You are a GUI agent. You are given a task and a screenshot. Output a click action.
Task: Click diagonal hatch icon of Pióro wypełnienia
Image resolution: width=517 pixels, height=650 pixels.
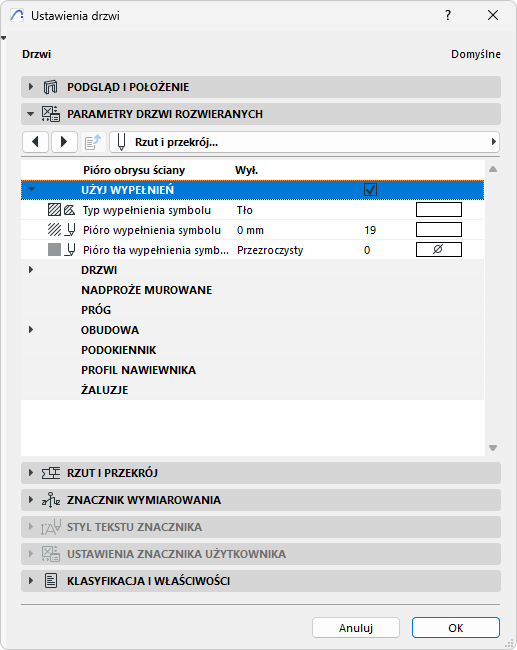pos(54,230)
